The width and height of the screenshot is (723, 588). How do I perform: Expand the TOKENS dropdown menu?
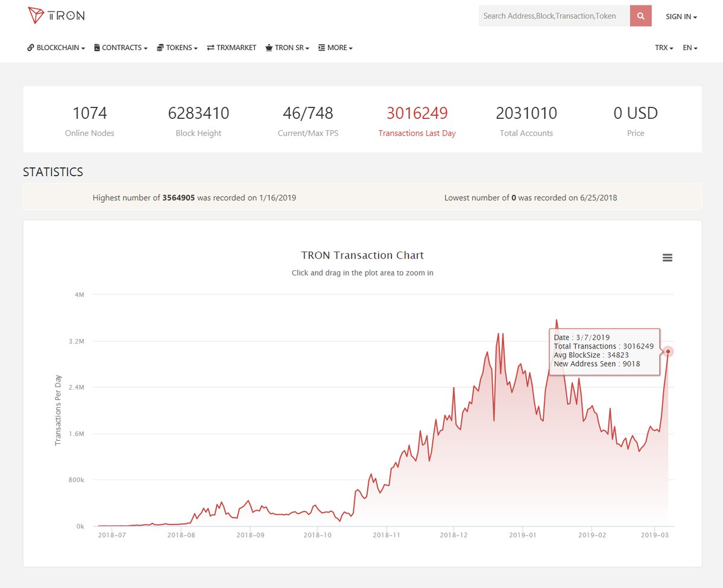point(177,48)
